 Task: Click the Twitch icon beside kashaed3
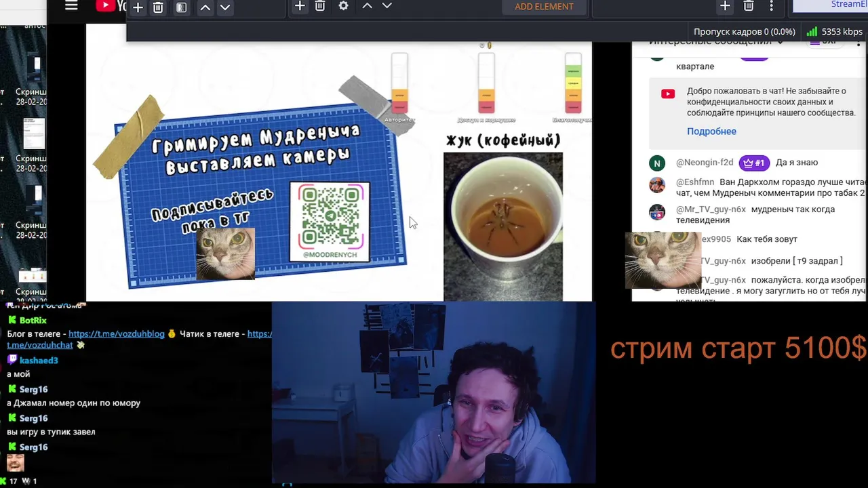click(12, 361)
